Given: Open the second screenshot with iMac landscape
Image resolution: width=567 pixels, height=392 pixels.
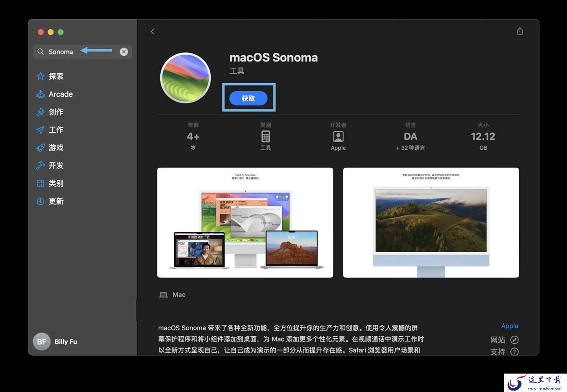Looking at the screenshot, I should click(x=431, y=222).
